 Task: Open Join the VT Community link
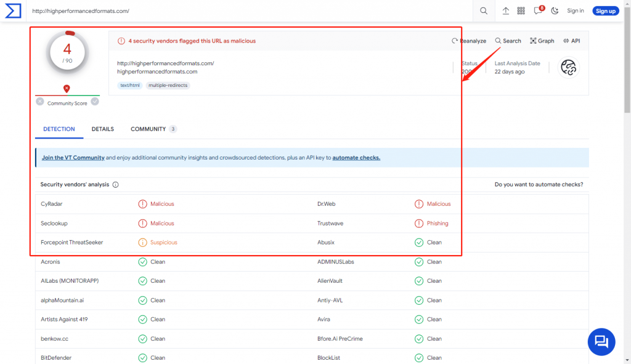[x=73, y=158]
